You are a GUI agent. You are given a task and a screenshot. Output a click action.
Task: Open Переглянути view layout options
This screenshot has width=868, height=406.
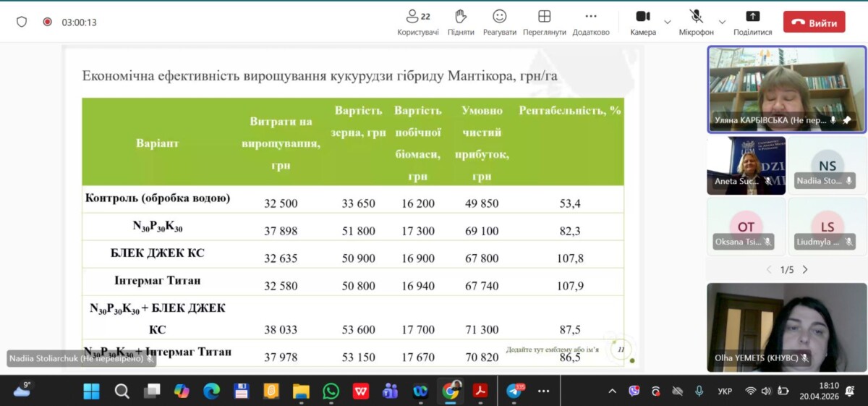[544, 22]
